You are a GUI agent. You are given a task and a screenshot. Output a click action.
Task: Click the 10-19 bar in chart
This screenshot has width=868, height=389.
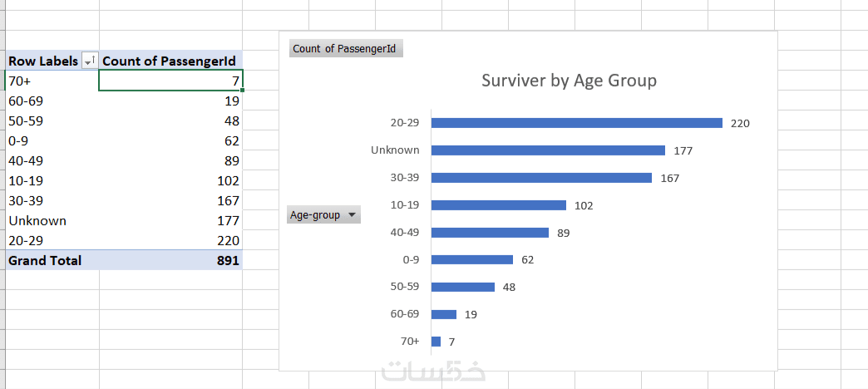tap(499, 205)
